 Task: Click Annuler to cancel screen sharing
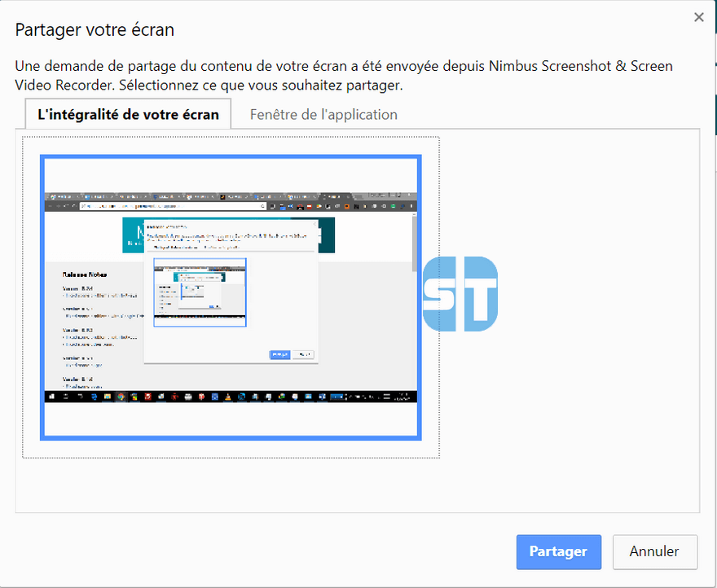[x=654, y=551]
